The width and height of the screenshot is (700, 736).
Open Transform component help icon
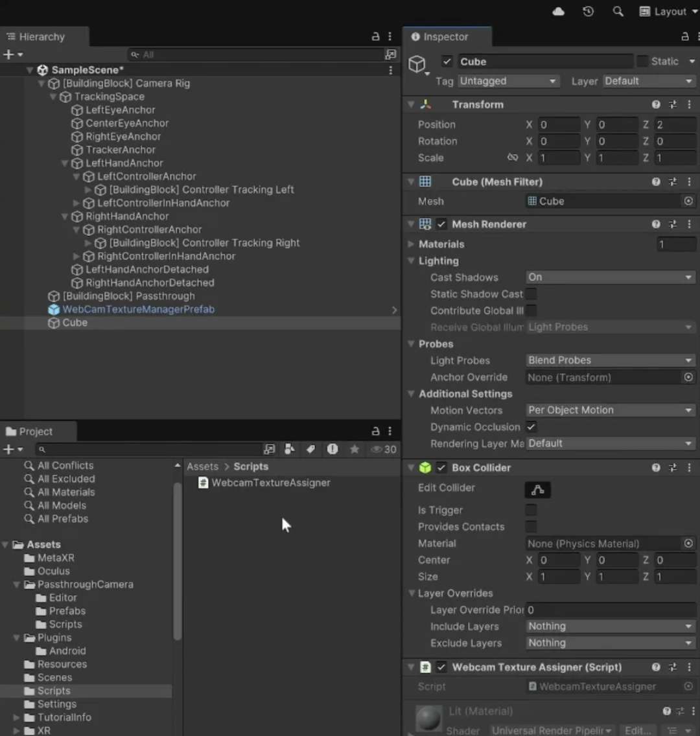[x=656, y=104]
